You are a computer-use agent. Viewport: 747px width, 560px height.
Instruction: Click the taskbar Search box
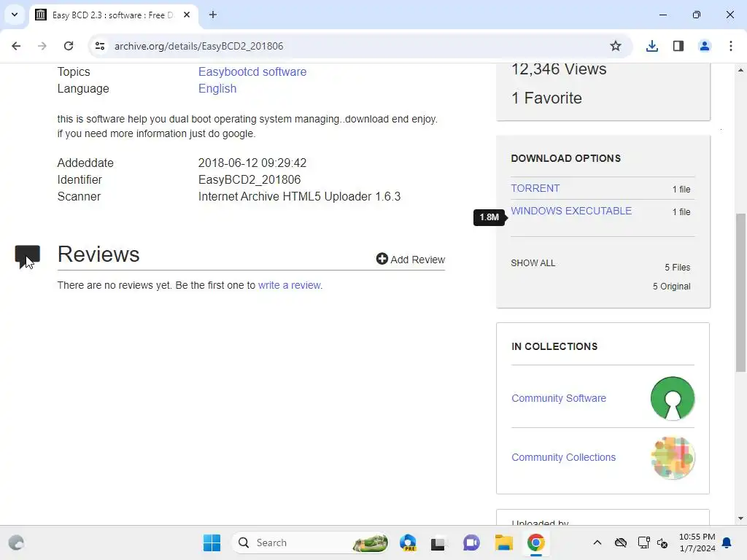[x=309, y=542]
